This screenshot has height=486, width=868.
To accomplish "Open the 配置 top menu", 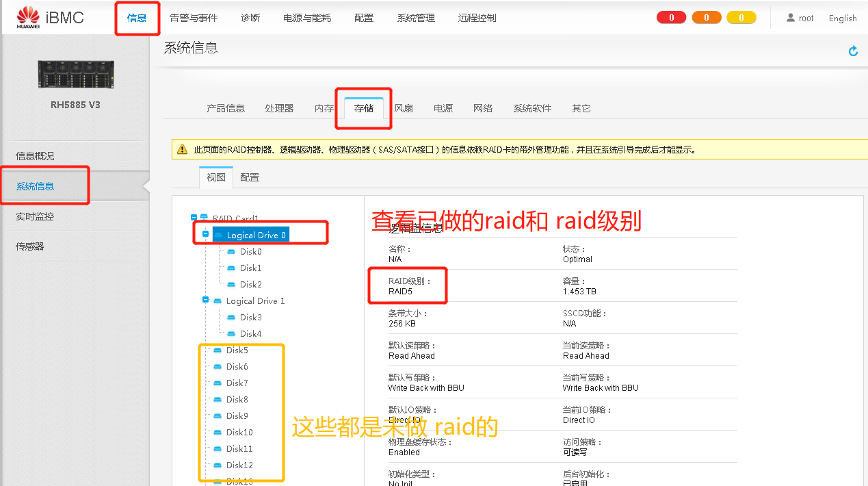I will (x=364, y=18).
